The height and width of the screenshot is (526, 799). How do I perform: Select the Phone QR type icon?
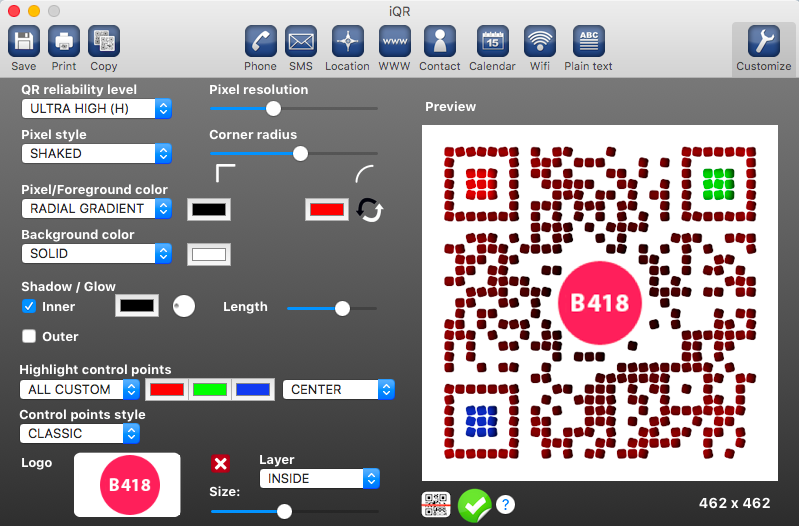(x=260, y=41)
